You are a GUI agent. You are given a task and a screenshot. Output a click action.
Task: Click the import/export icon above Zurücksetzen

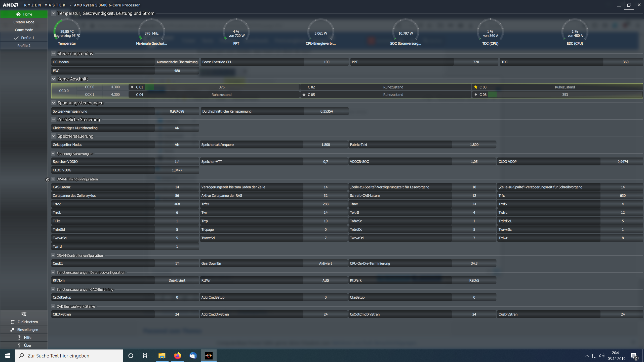coord(24,314)
